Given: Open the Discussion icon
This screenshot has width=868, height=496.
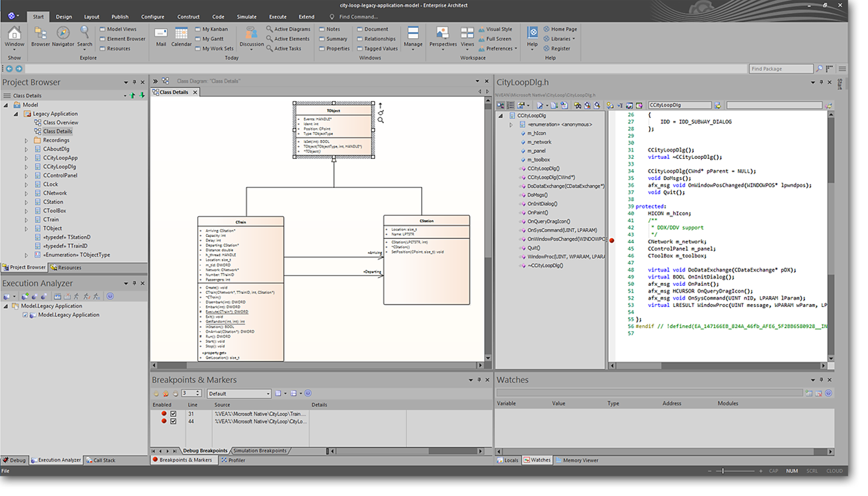Looking at the screenshot, I should click(251, 33).
